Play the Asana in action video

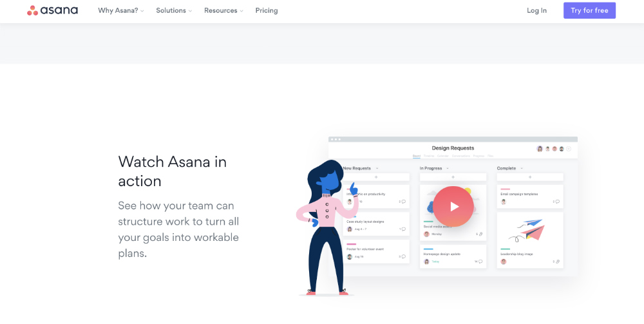coord(453,207)
